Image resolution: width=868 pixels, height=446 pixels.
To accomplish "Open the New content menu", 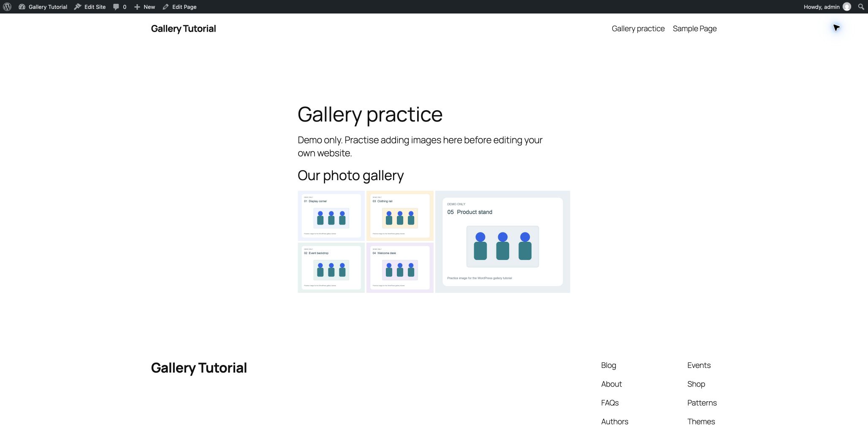I will tap(144, 7).
